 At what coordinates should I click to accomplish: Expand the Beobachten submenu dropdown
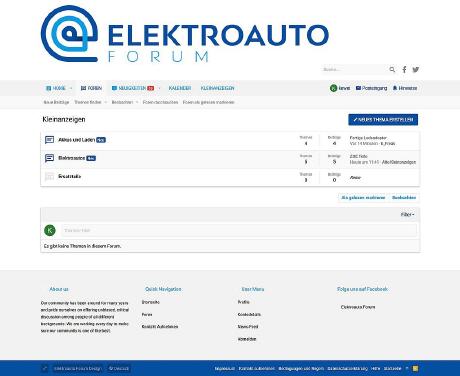point(137,102)
